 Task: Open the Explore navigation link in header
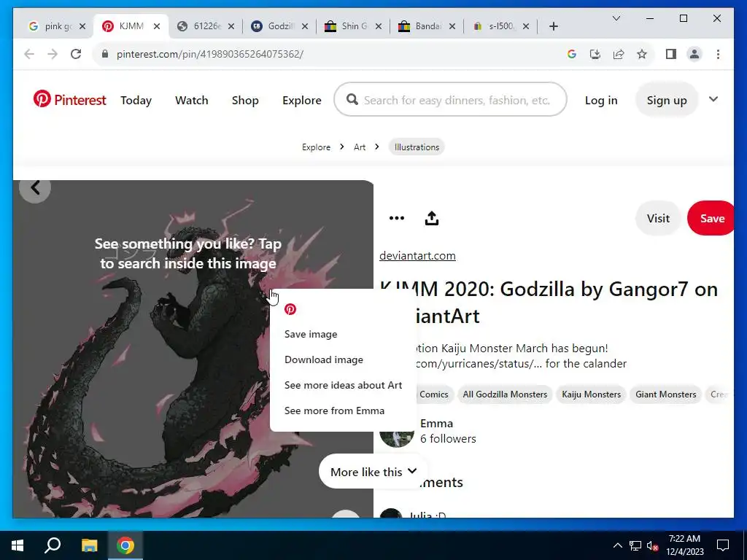pos(301,100)
